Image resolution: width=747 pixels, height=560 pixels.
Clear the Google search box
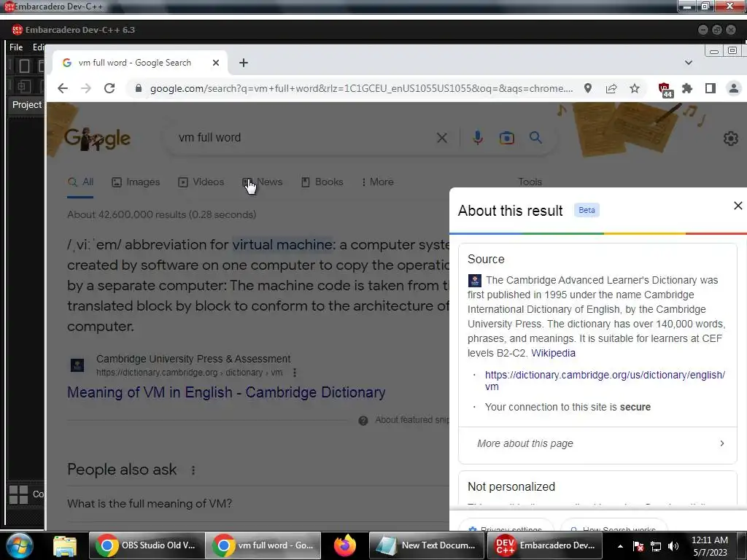(x=442, y=138)
